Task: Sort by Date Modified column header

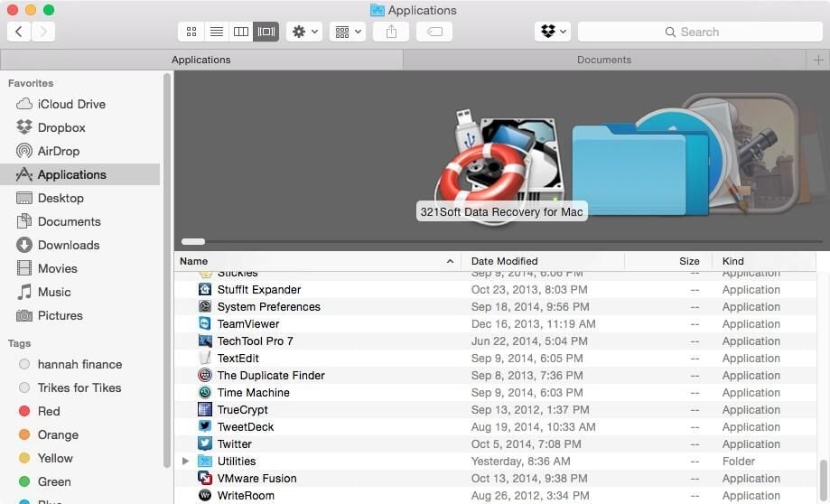Action: [x=543, y=261]
